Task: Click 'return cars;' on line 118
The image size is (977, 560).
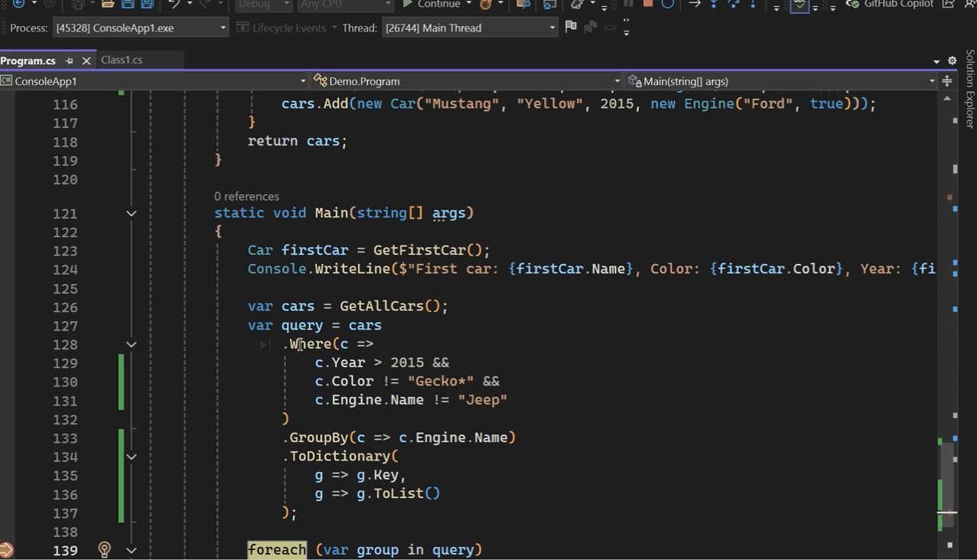Action: 298,141
